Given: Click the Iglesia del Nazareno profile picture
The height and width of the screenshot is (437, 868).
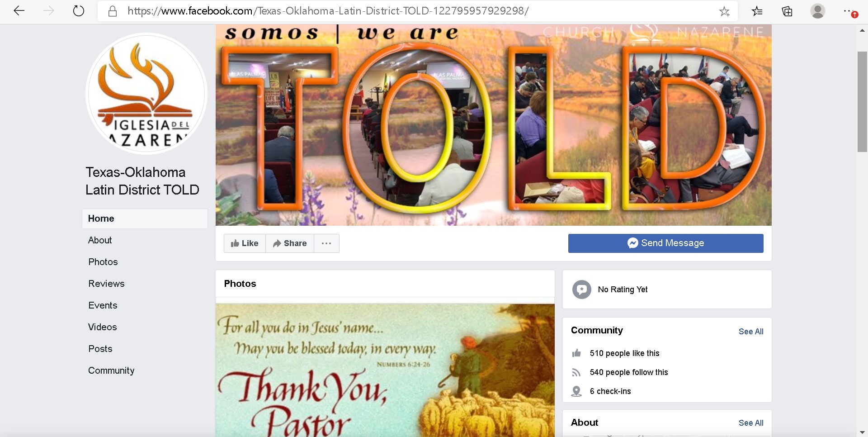Looking at the screenshot, I should tap(146, 94).
